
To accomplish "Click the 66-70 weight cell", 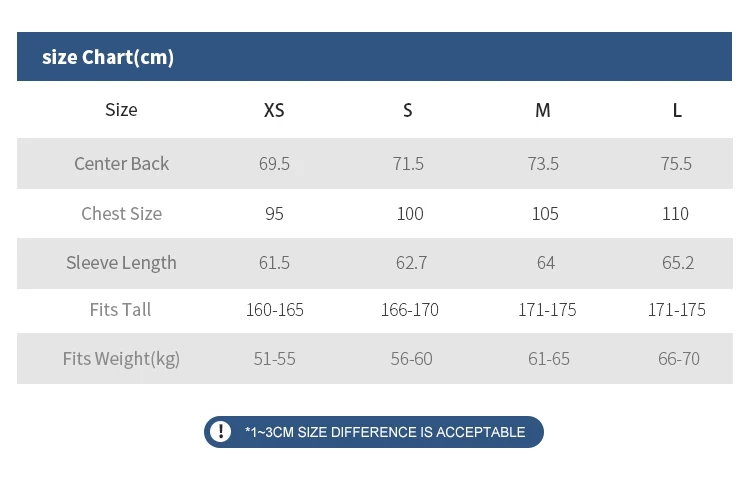I will (x=678, y=359).
